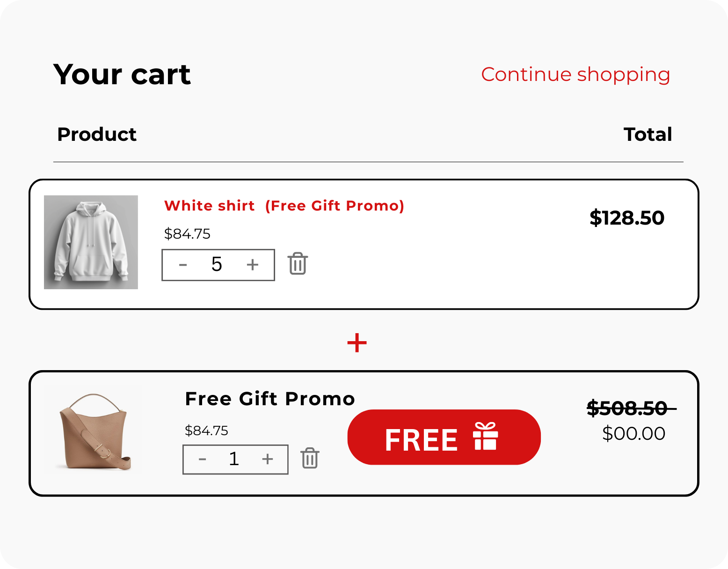
Task: Click the Product column header
Action: pyautogui.click(x=97, y=134)
